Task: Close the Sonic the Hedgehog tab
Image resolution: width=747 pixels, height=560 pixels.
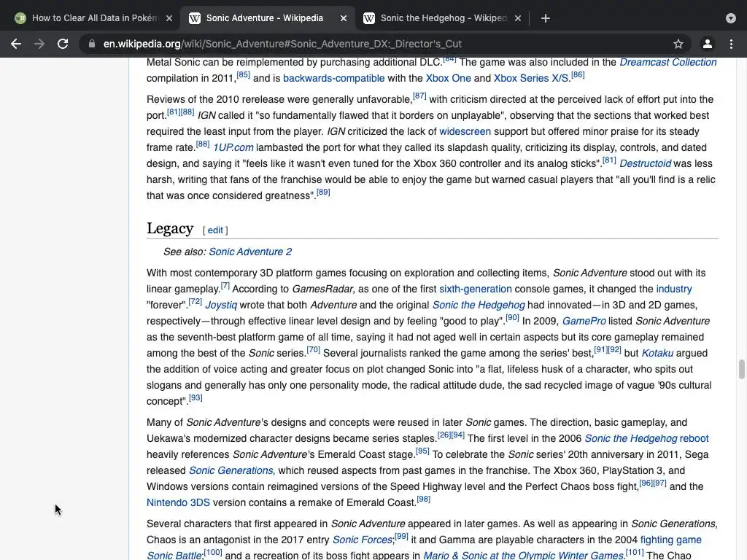Action: point(518,18)
